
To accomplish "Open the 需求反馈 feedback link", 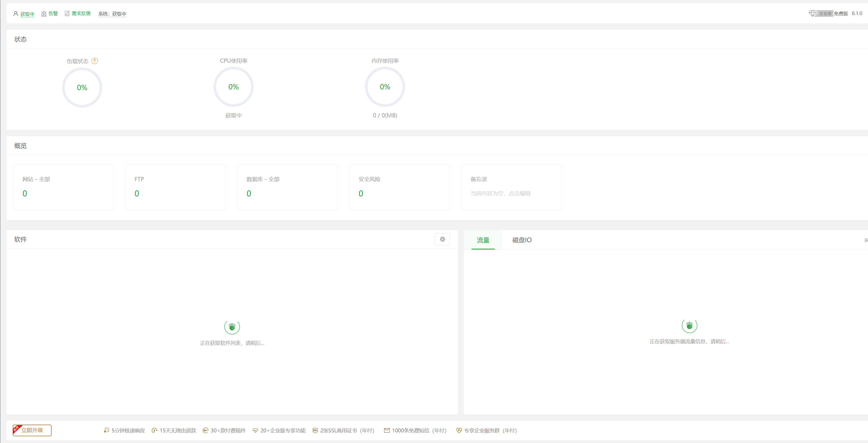I will click(81, 13).
